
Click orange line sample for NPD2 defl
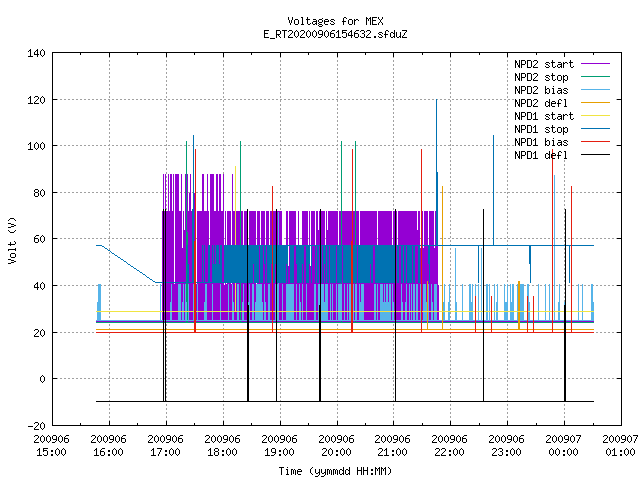click(596, 102)
